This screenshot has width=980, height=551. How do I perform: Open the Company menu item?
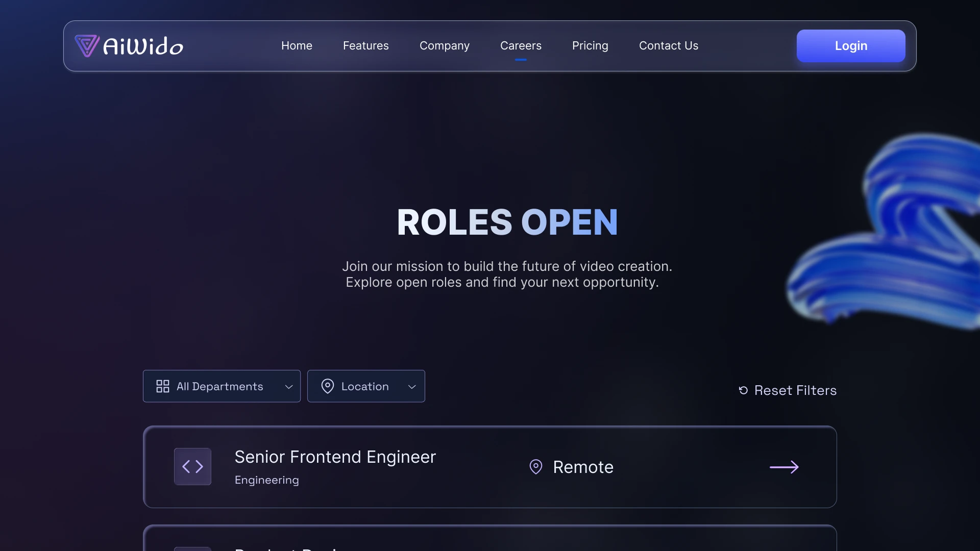click(x=445, y=46)
